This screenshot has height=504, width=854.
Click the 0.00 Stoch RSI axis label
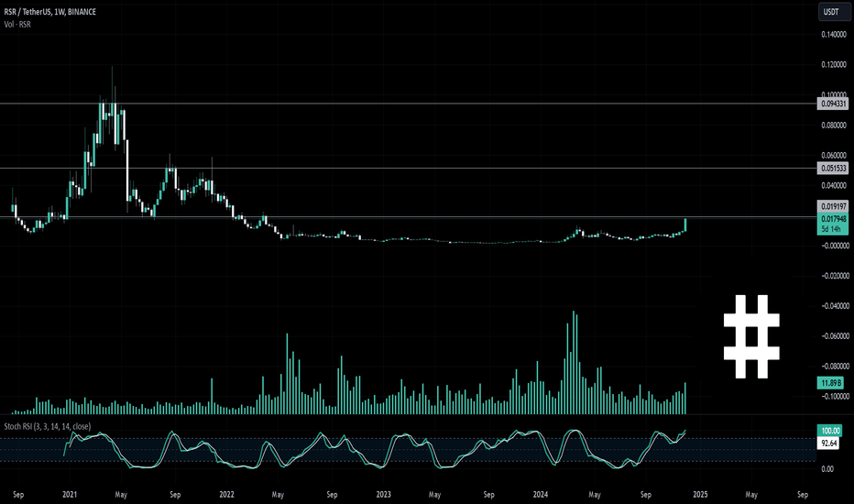[827, 468]
